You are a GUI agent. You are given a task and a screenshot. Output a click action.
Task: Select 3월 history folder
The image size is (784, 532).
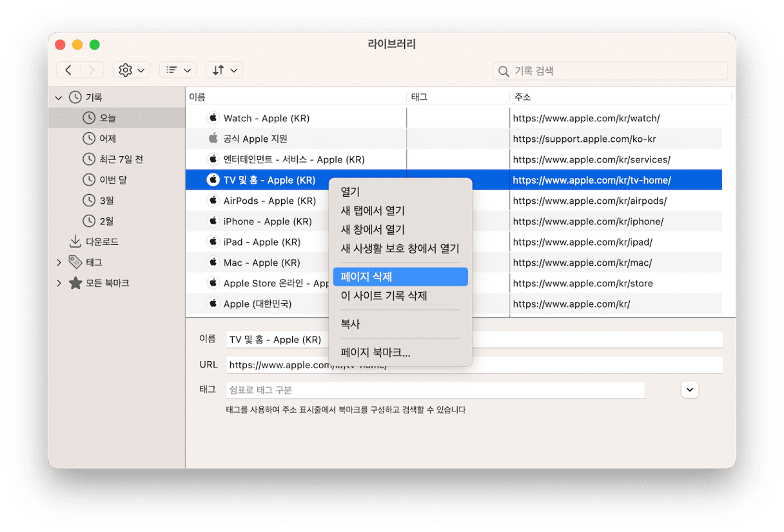pos(117,201)
